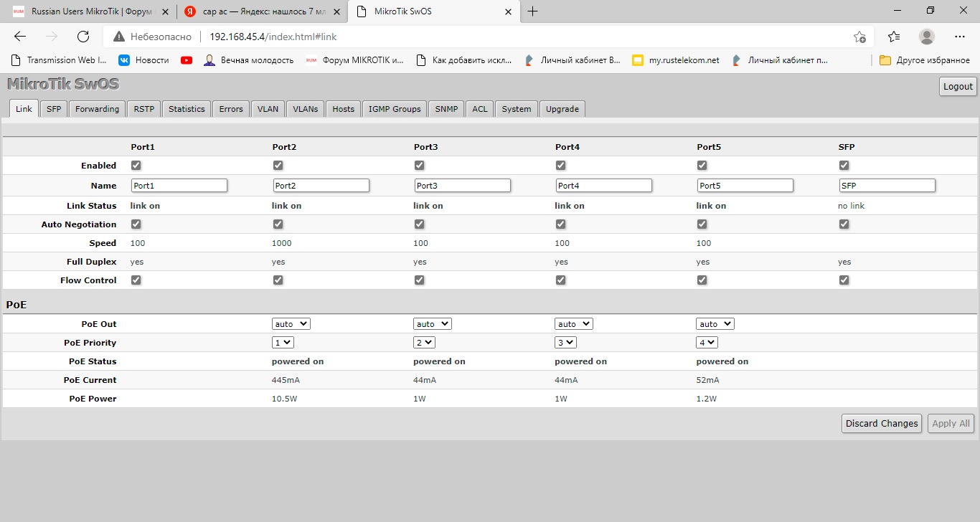
Task: Click the Discard Changes button
Action: [x=881, y=423]
